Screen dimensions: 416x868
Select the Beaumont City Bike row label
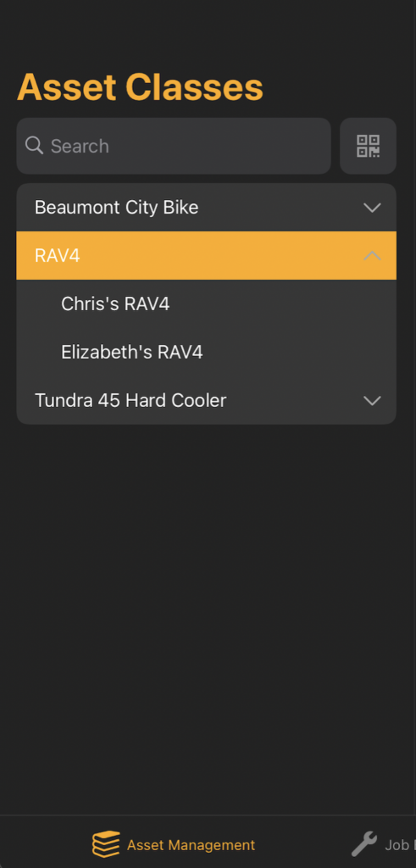point(117,208)
